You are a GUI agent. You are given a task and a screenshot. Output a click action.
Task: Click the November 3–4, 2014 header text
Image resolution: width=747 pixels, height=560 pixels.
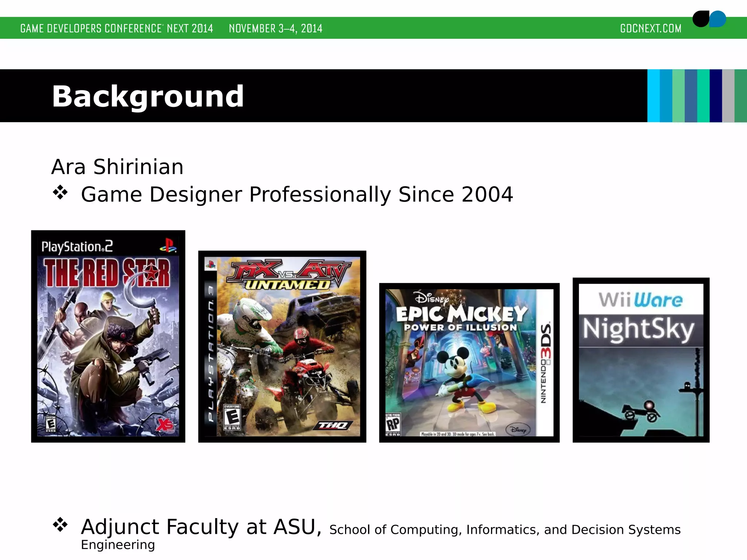pos(275,28)
